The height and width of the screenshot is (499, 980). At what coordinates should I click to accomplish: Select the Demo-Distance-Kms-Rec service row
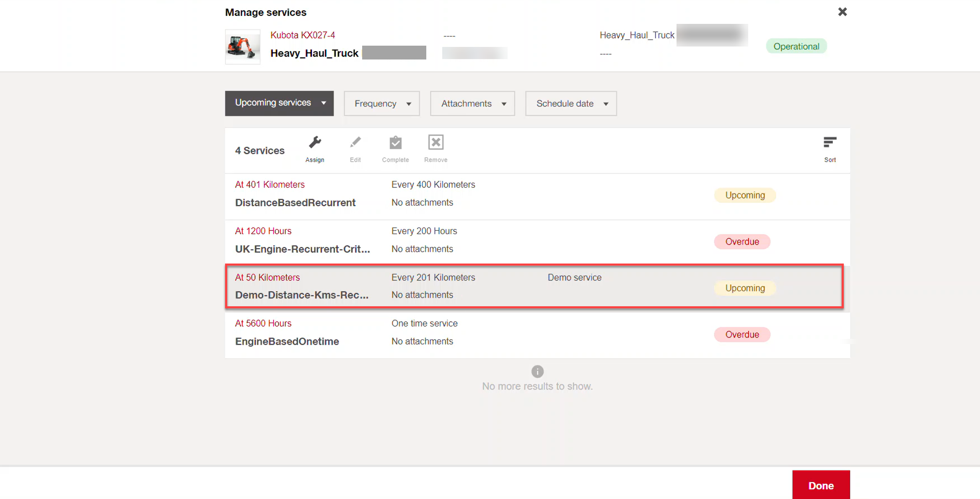click(301, 295)
